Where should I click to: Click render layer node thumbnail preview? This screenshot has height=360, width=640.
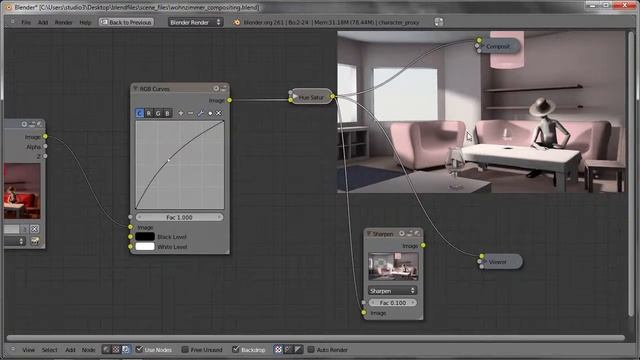[22, 191]
